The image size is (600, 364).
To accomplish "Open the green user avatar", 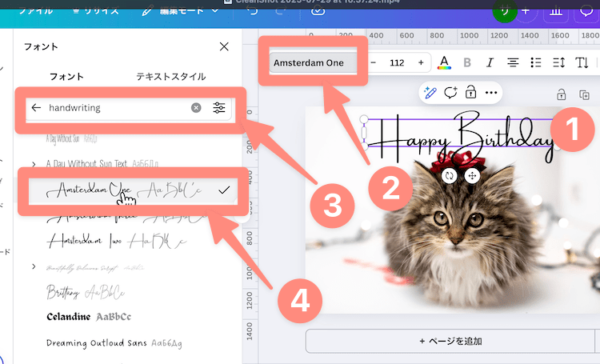I will [x=504, y=11].
